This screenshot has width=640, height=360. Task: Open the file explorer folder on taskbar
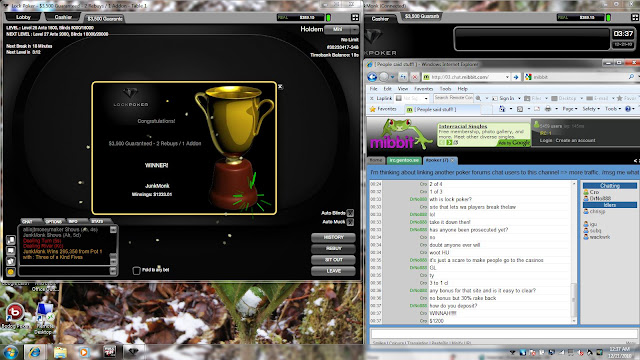coord(60,352)
